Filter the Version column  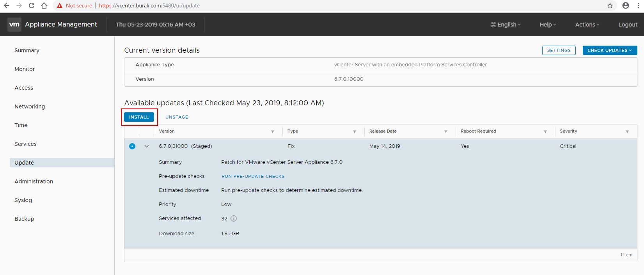273,131
